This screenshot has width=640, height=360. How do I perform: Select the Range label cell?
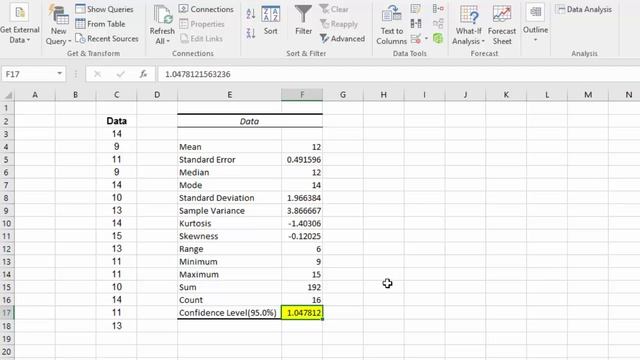click(229, 249)
